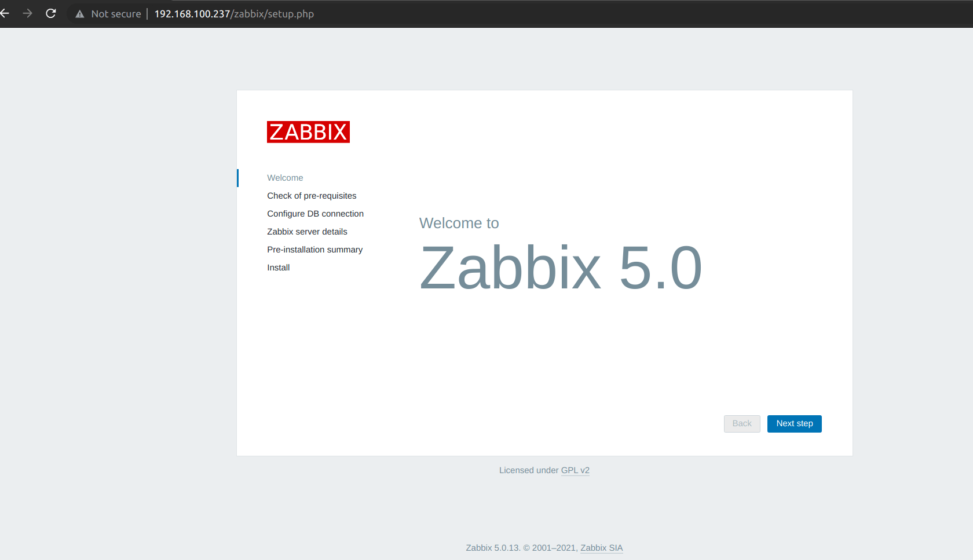Click the Zabbix 5.0 heading text
973x560 pixels.
point(561,268)
